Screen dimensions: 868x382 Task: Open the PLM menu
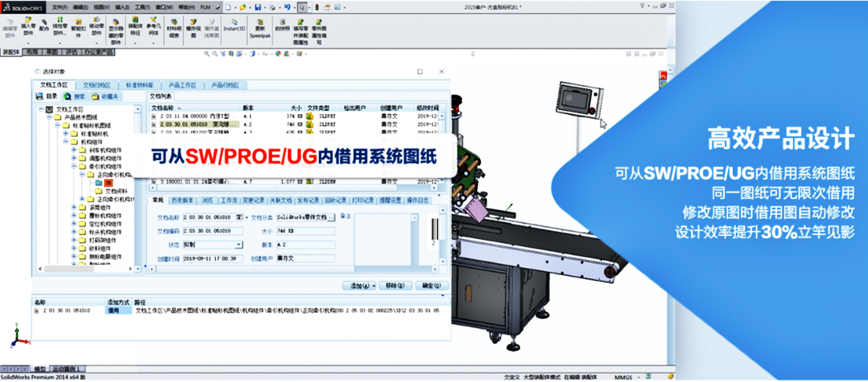pos(206,8)
